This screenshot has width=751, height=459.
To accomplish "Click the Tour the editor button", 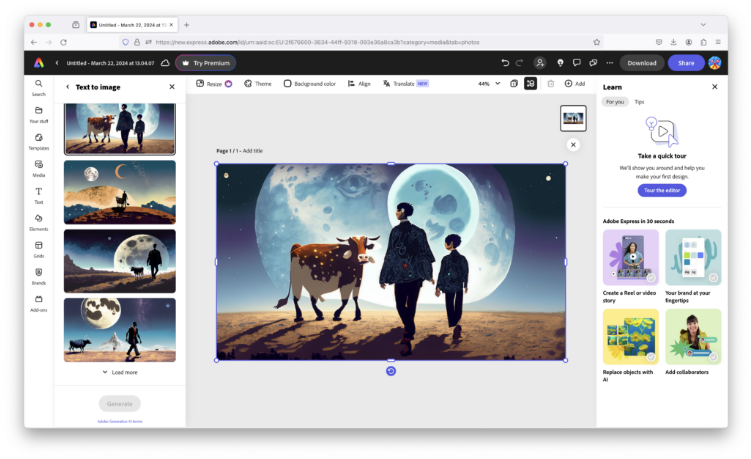I will [662, 190].
